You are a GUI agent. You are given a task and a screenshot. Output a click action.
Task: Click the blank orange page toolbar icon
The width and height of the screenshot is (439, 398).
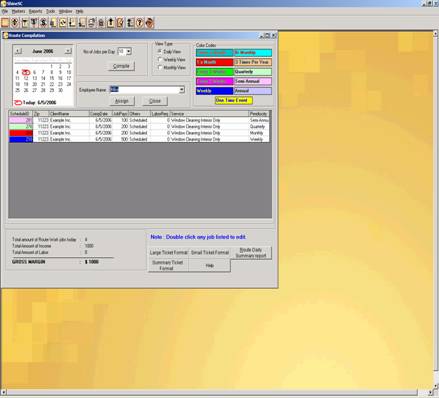(x=5, y=23)
